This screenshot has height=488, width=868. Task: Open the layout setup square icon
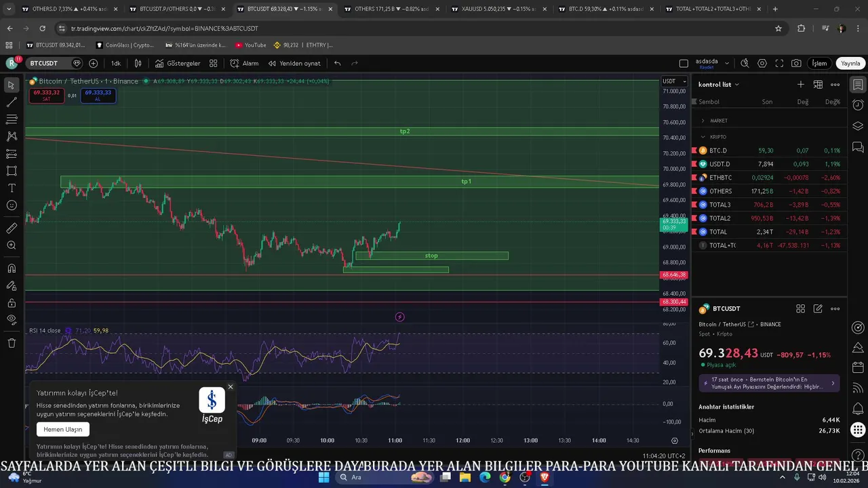pyautogui.click(x=684, y=63)
